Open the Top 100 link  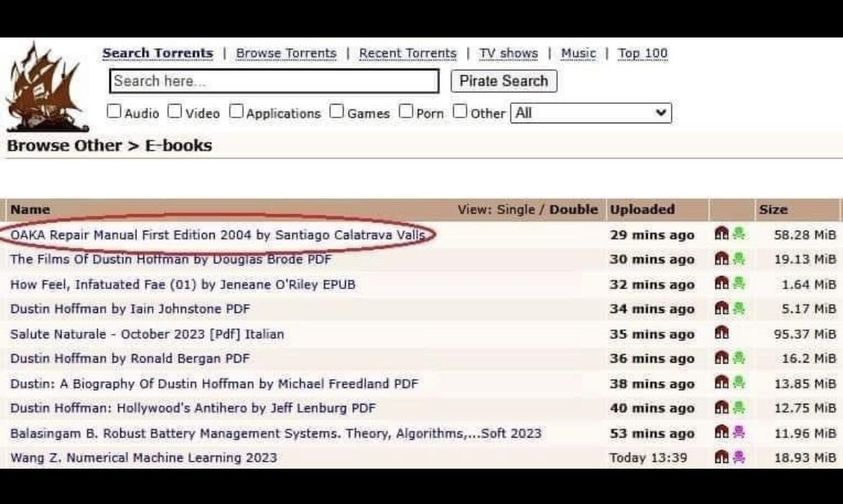(x=642, y=53)
